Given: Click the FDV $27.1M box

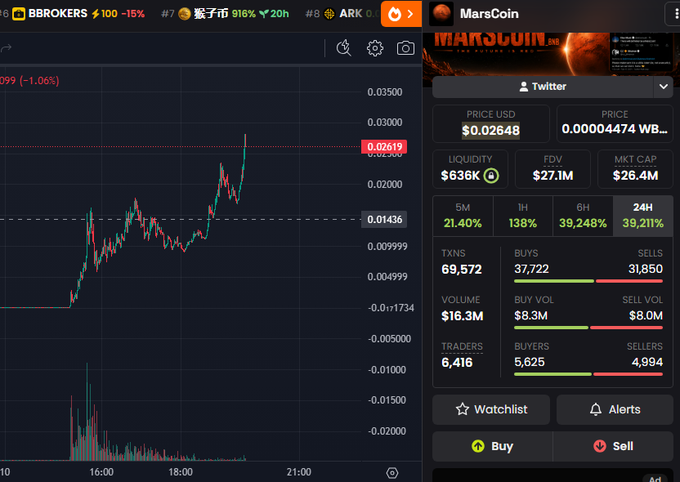Looking at the screenshot, I should click(x=552, y=169).
